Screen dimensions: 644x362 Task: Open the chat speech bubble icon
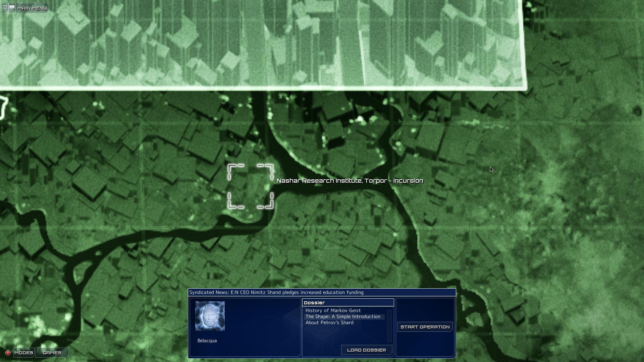click(x=12, y=8)
